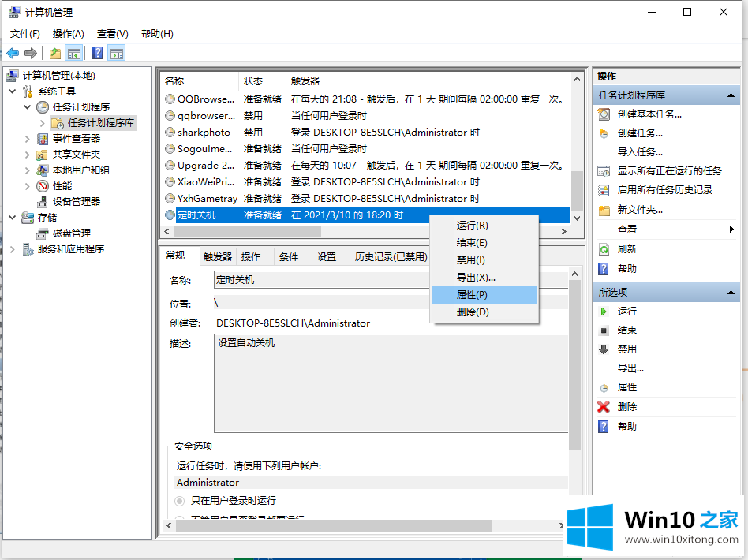Screen dimensions: 748x560
Task: Click the green 运行 play icon
Action: pos(604,312)
